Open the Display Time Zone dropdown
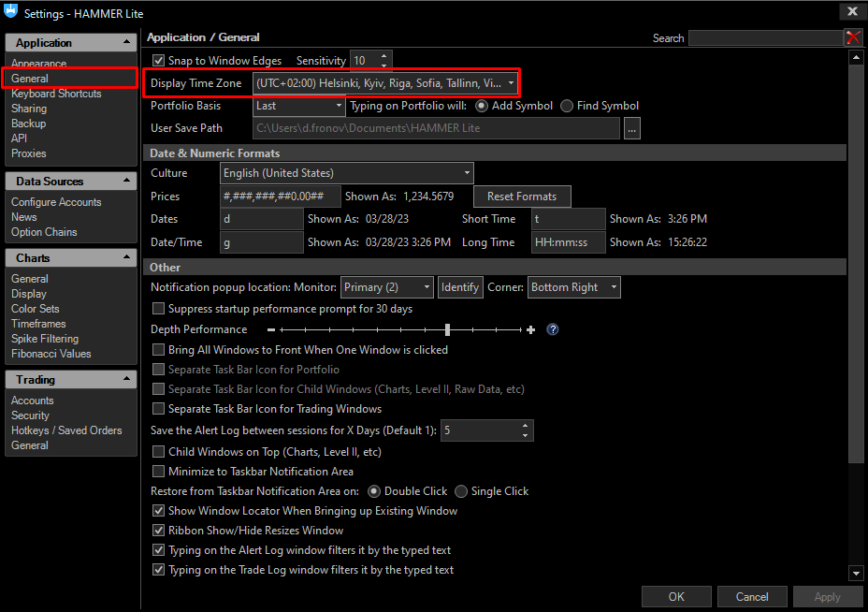The image size is (868, 612). coord(386,83)
